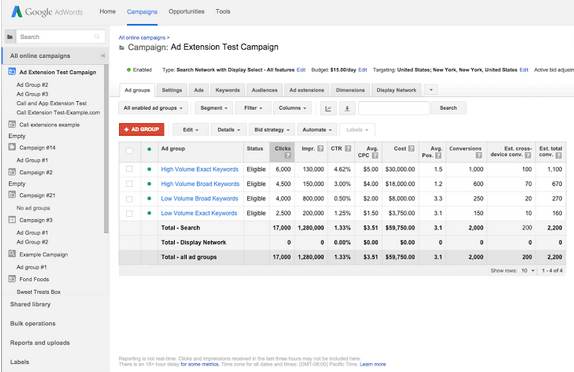Click the help icon by Est. total conv.
574x372 pixels.
558,155
